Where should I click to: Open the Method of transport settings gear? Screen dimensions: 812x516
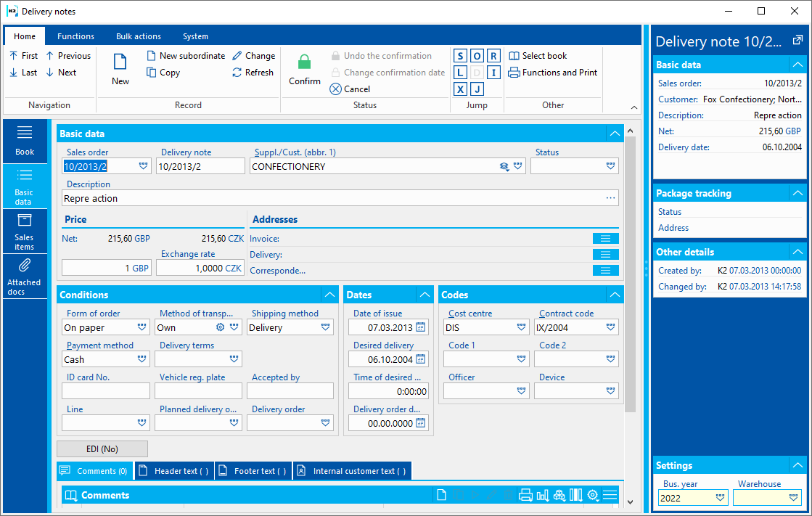[x=220, y=327]
